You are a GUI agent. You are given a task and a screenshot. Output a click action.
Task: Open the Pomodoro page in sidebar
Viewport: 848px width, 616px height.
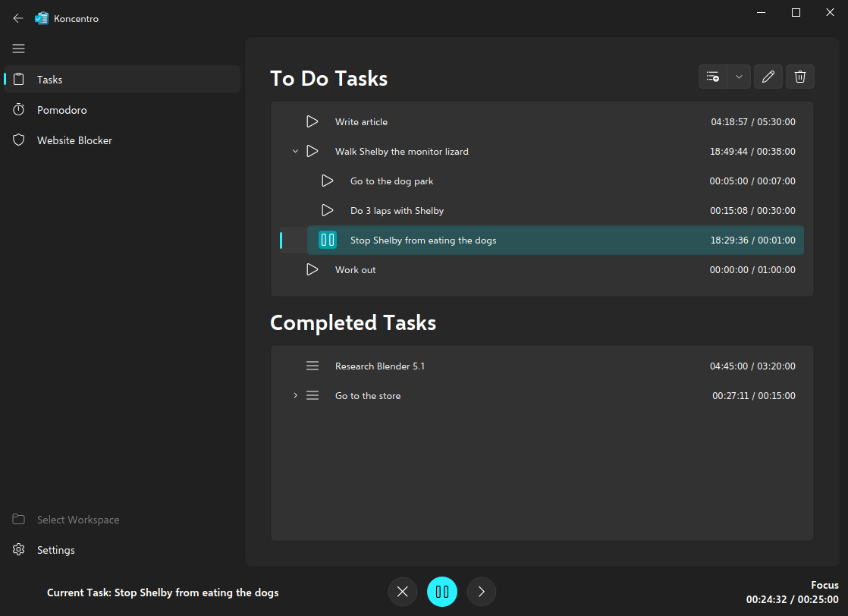pyautogui.click(x=61, y=110)
